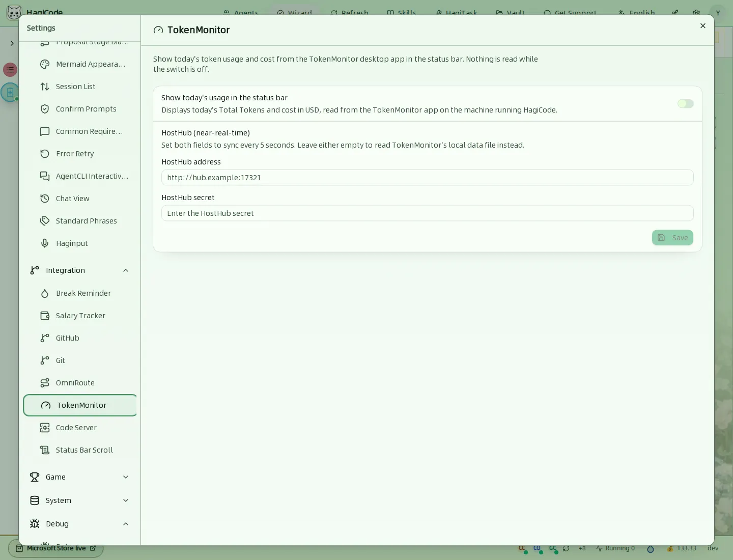Click the Error Retry circular arrow icon

(45, 154)
